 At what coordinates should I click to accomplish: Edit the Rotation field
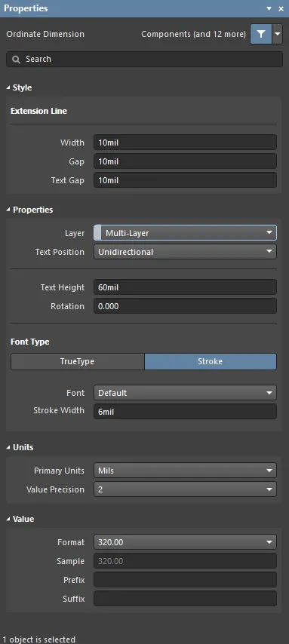[x=185, y=306]
